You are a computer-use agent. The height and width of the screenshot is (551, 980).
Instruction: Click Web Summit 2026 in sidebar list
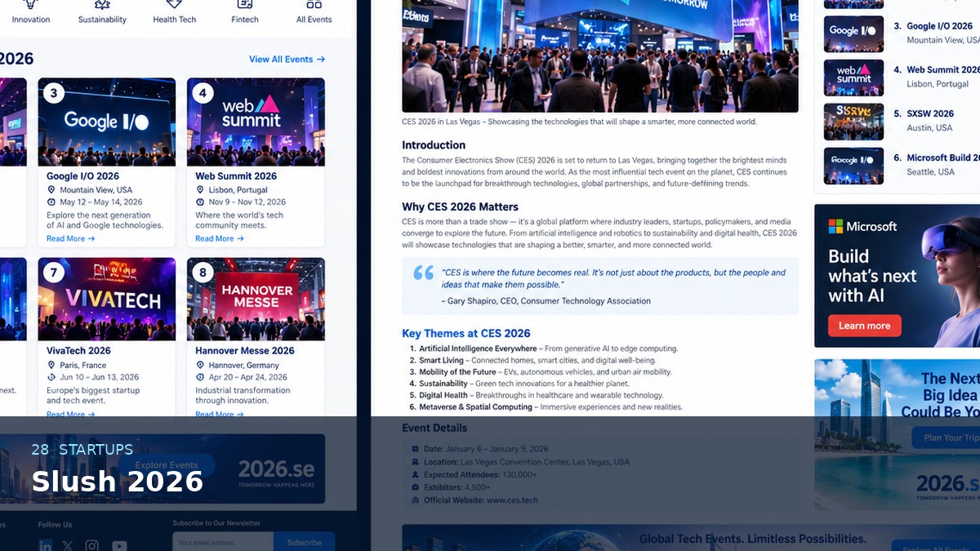click(943, 70)
